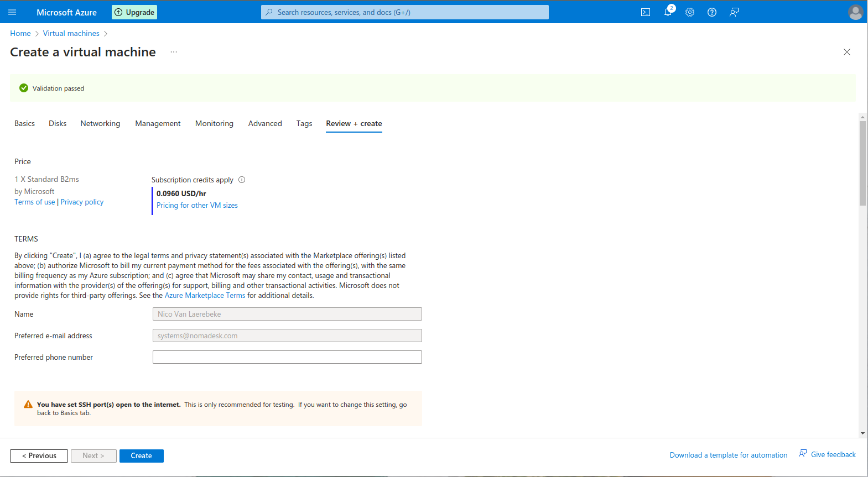Click the SSH warning triangle icon
Screen dimensions: 868x477
tap(28, 405)
